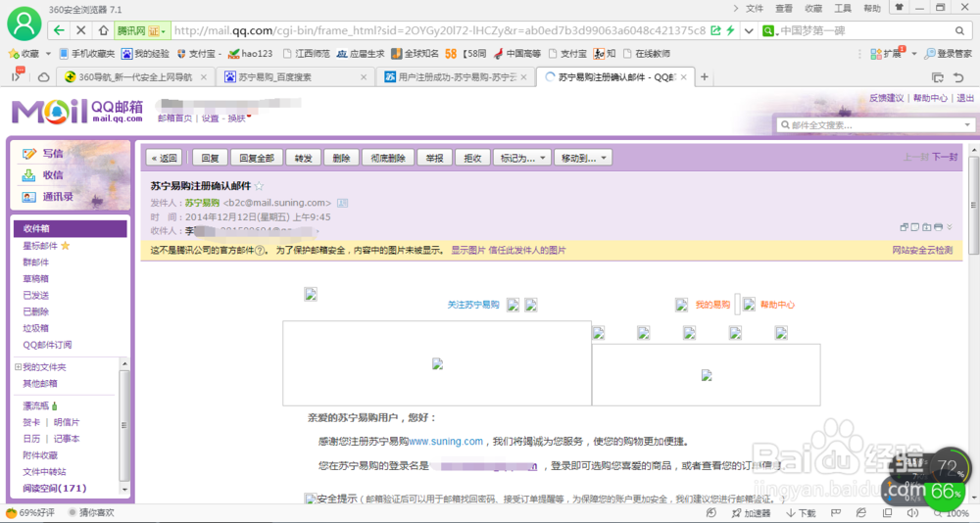Open 扩展 extensions button

(886, 54)
